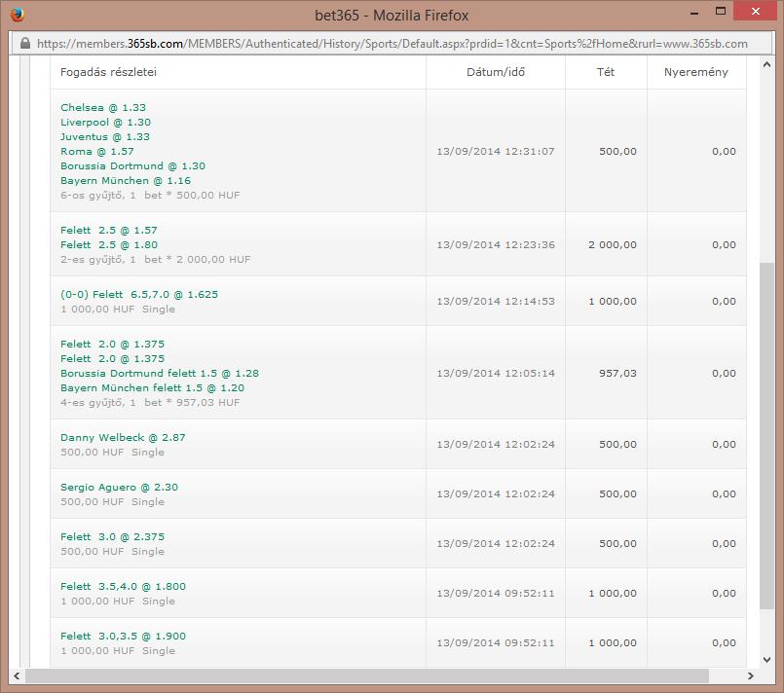Screen dimensions: 784x693
Task: Click the Tét column header
Action: coord(606,72)
